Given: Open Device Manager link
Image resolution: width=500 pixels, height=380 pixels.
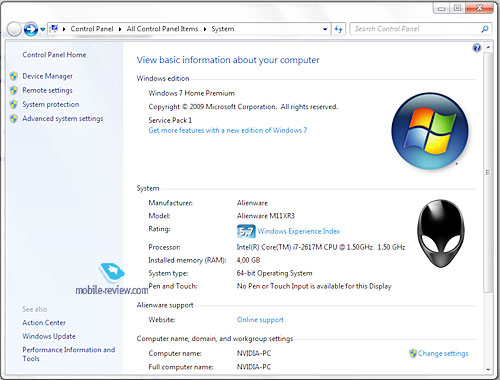Looking at the screenshot, I should 47,76.
